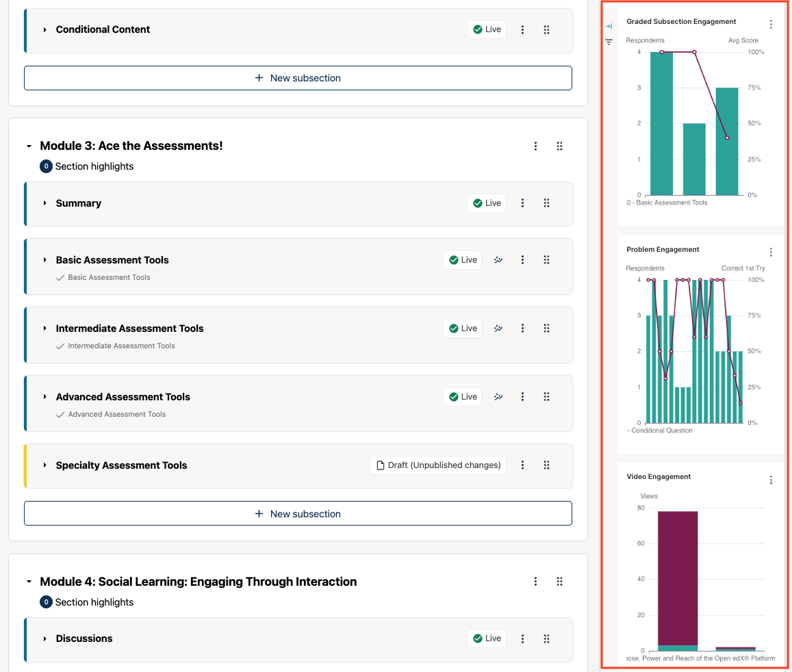Open the analytics filter options

pos(609,42)
